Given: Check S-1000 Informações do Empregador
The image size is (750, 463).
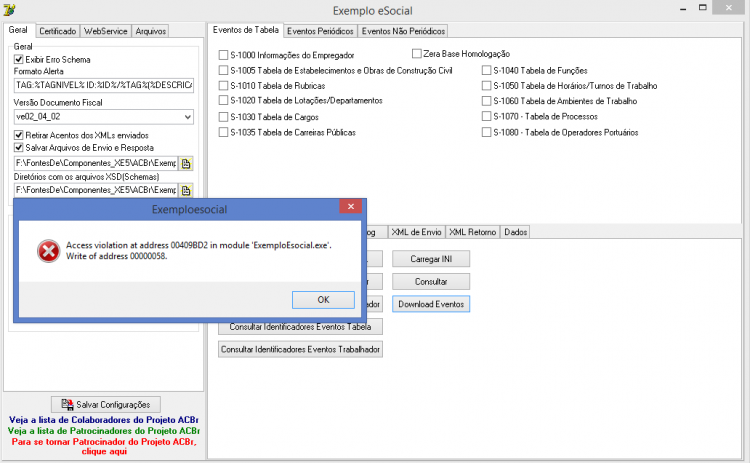Looking at the screenshot, I should pos(223,55).
